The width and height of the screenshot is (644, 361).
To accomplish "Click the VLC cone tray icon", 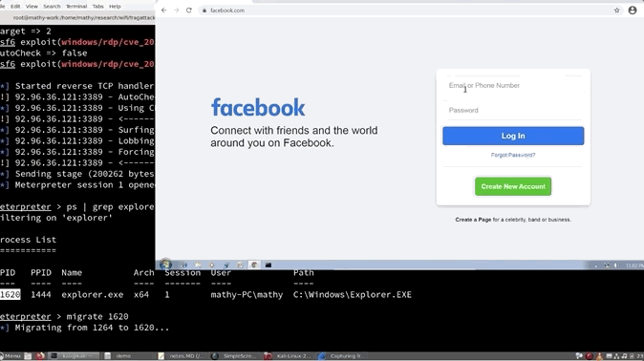I will click(x=599, y=356).
